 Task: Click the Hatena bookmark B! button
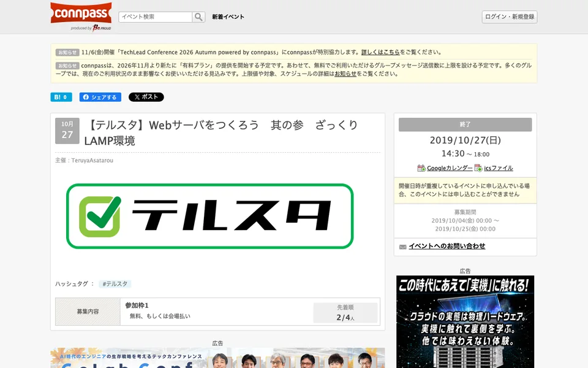tap(61, 97)
